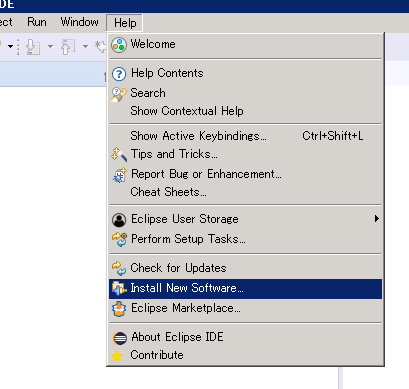409x389 pixels.
Task: Open the Run menu
Action: click(x=37, y=22)
